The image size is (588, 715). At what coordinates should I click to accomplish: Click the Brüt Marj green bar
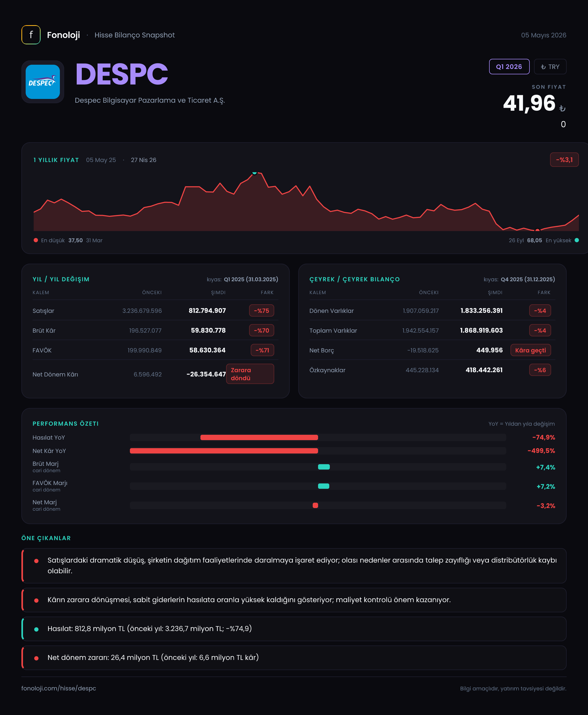coord(324,467)
